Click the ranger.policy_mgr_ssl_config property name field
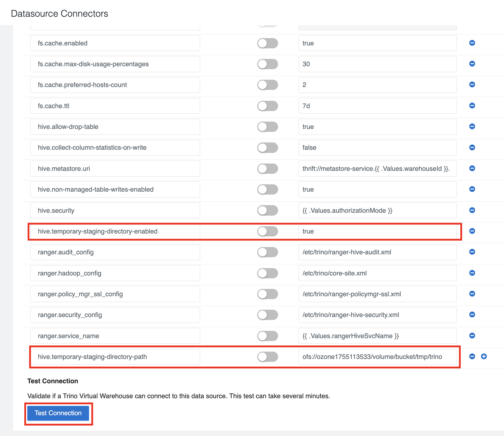 (x=115, y=294)
